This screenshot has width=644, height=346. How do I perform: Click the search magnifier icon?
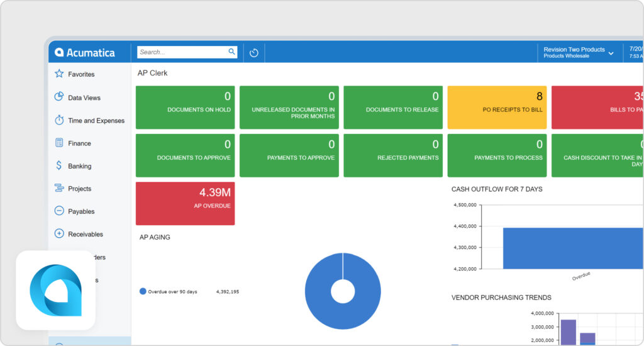(x=231, y=52)
